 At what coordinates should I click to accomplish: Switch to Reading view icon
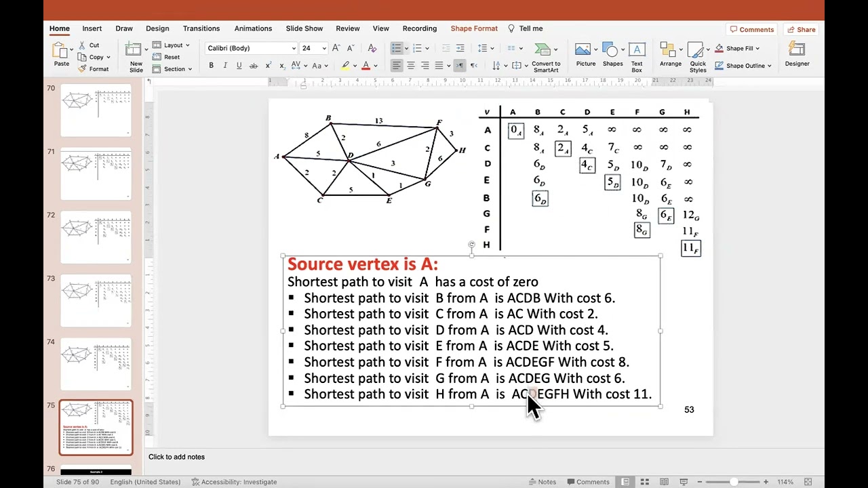coord(665,482)
